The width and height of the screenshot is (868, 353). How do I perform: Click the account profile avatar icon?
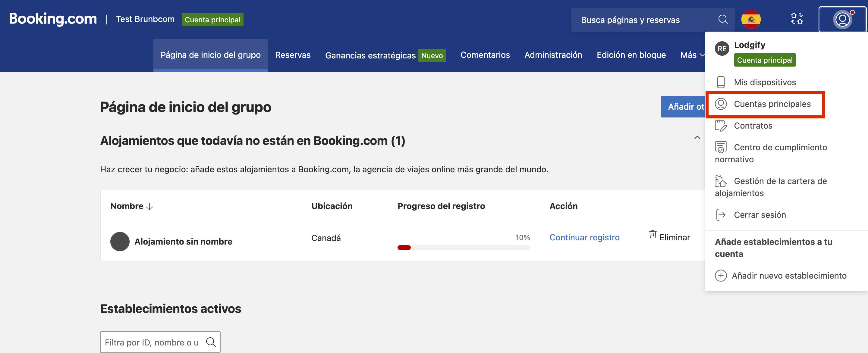click(842, 20)
